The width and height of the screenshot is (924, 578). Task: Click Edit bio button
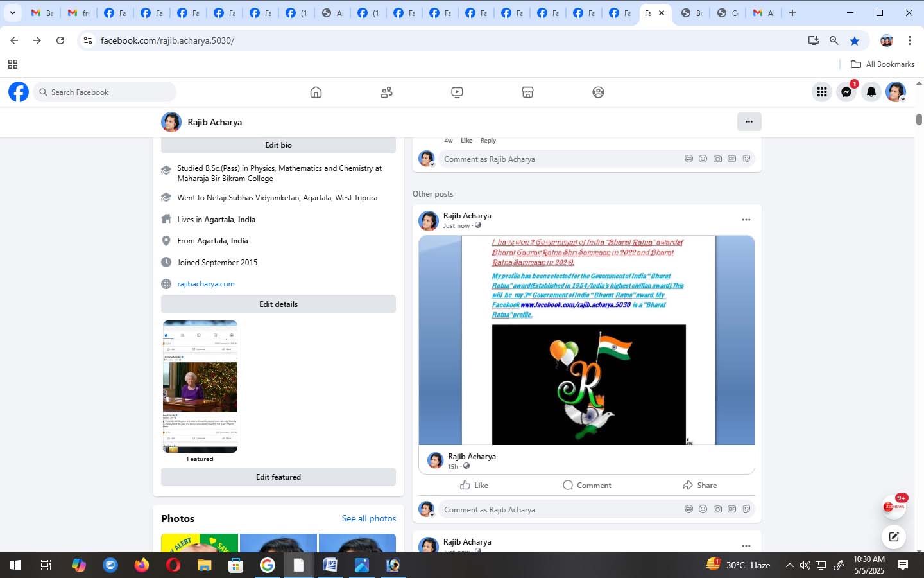[278, 145]
